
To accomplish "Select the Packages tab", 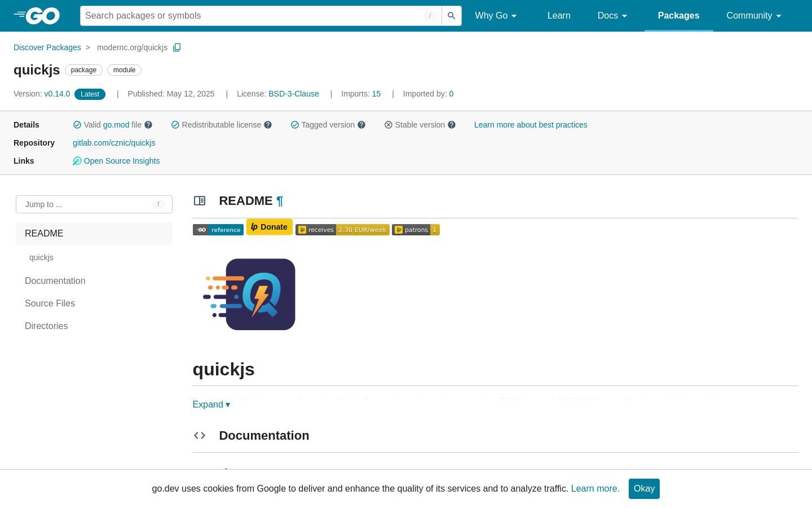I will pyautogui.click(x=679, y=16).
